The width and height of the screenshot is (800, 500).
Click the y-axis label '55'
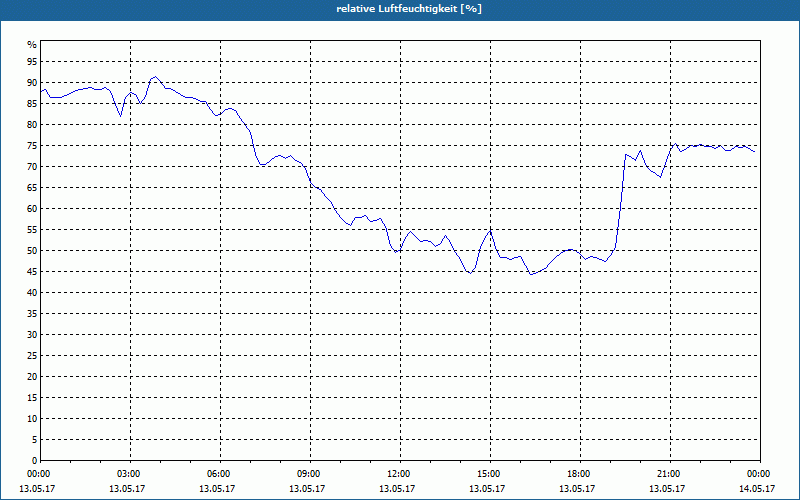coord(32,230)
